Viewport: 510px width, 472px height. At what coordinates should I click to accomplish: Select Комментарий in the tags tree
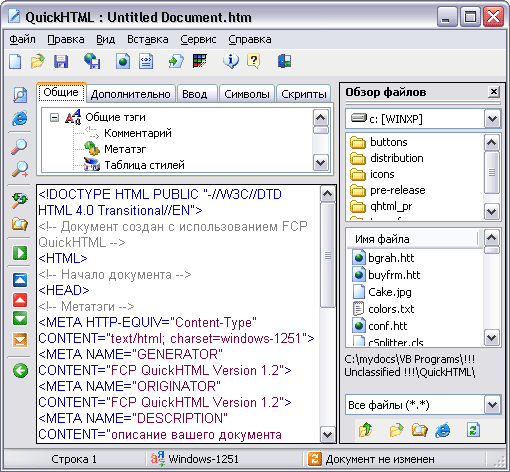coord(138,133)
